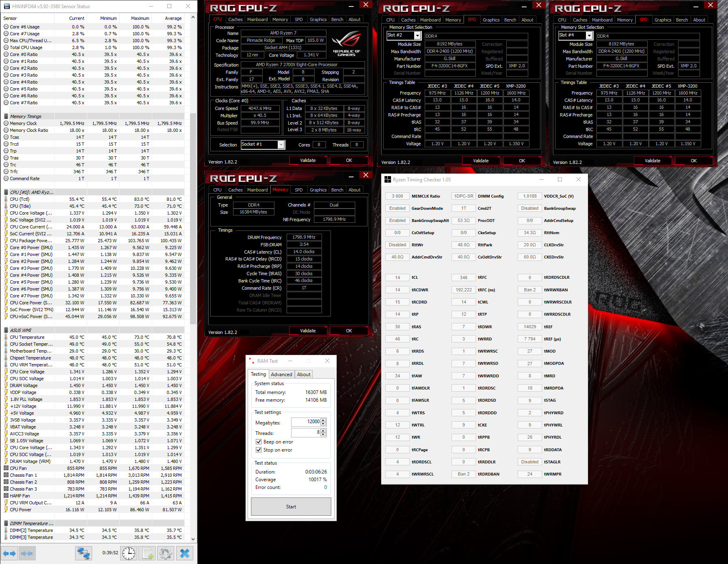Image resolution: width=728 pixels, height=564 pixels.
Task: Close sensors with the blue X toolbar icon
Action: click(x=184, y=553)
